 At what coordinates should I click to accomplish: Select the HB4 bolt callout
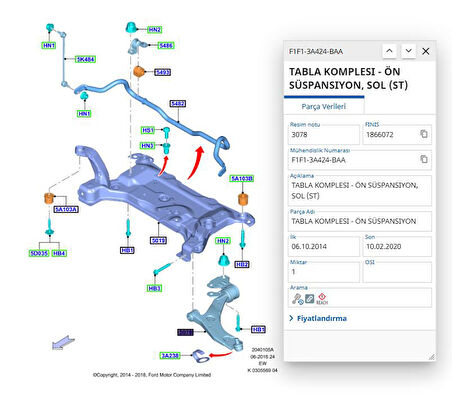pyautogui.click(x=59, y=253)
